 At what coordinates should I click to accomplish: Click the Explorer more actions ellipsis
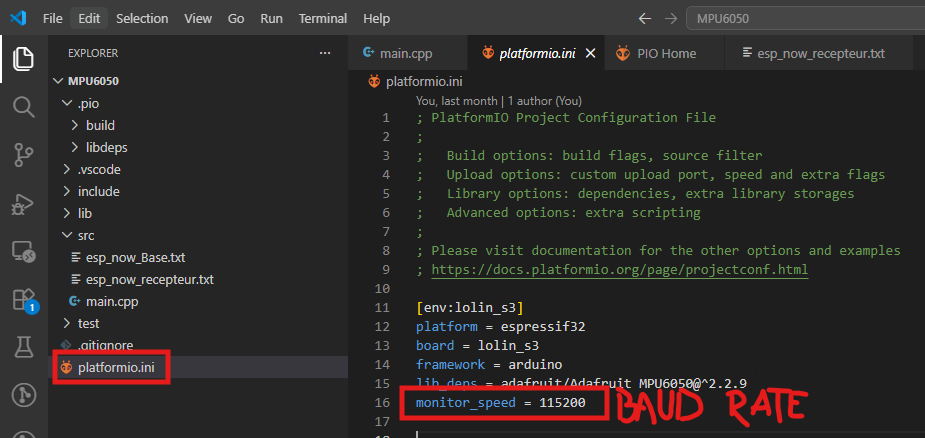(325, 53)
